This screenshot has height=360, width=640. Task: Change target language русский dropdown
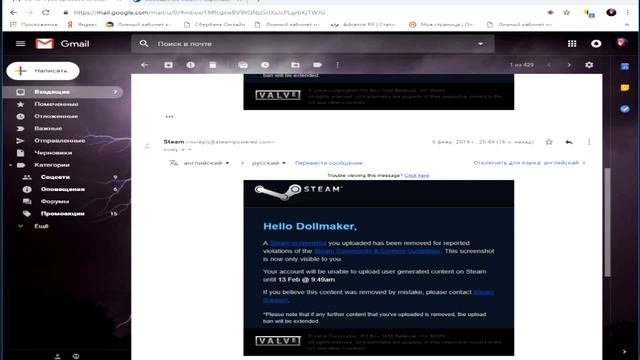pyautogui.click(x=269, y=163)
